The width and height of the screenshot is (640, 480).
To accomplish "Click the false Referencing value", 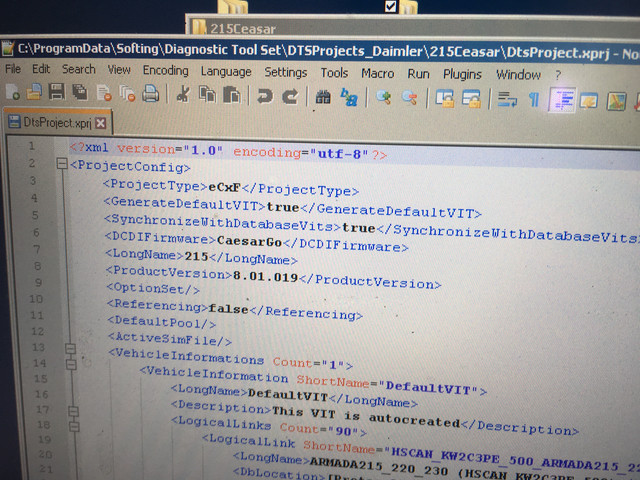I will 228,308.
